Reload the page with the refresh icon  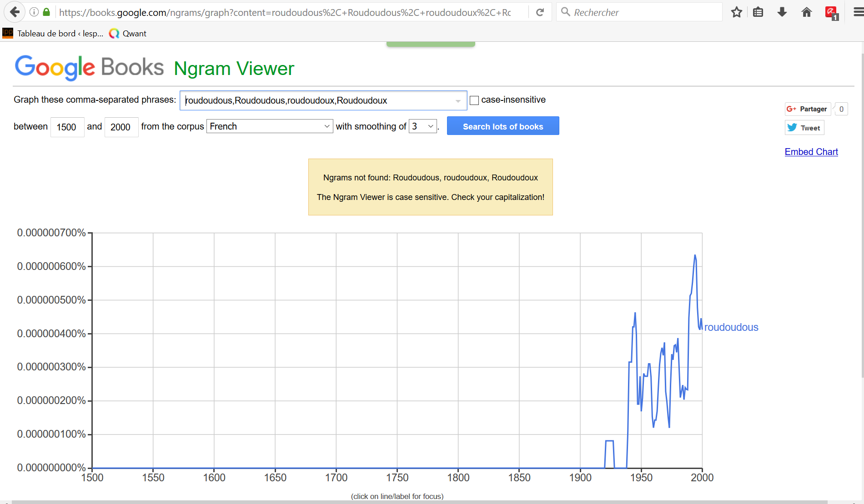tap(540, 12)
